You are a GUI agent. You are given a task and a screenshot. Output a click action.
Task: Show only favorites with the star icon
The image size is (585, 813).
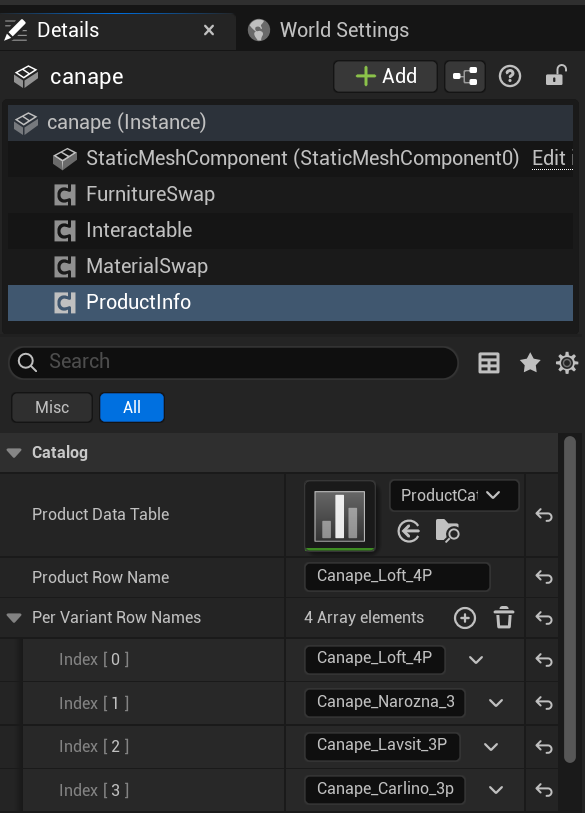coord(530,363)
